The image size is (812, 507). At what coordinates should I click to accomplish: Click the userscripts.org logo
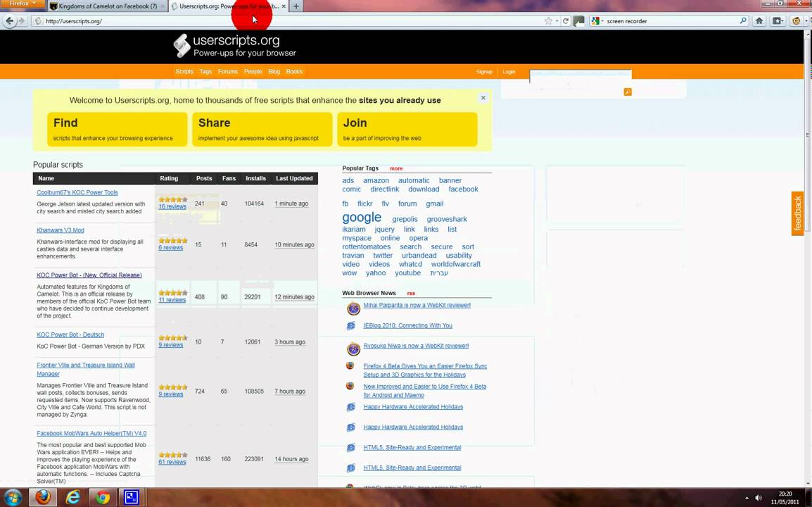point(234,45)
